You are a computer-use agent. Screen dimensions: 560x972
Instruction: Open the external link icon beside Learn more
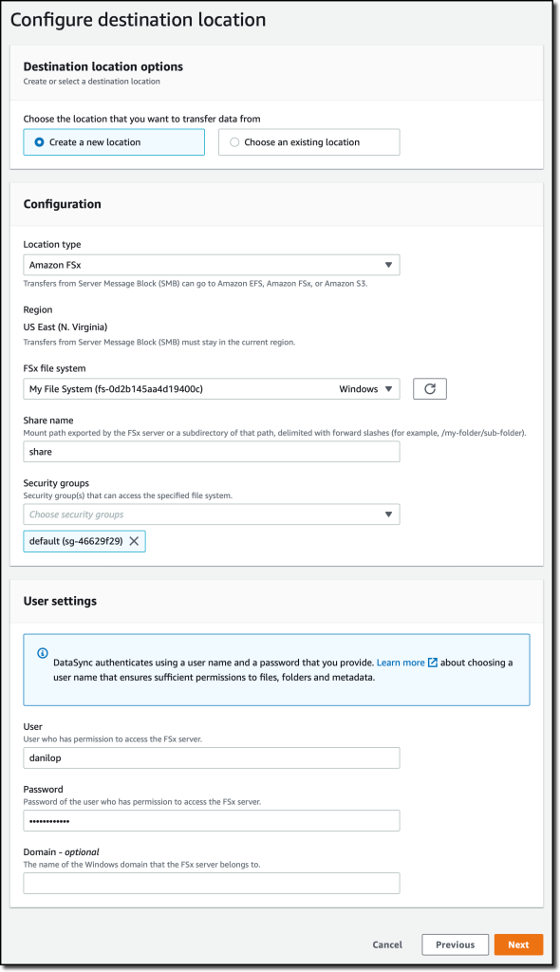(x=433, y=663)
